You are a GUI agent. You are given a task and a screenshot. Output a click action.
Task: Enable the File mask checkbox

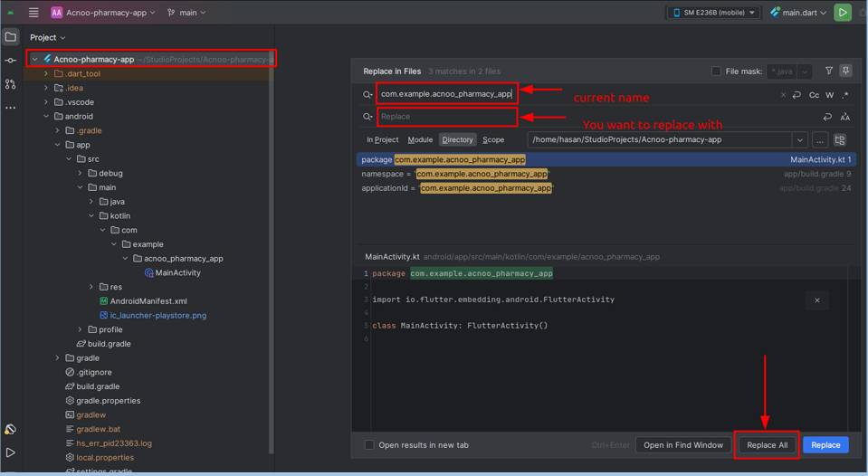click(x=716, y=71)
